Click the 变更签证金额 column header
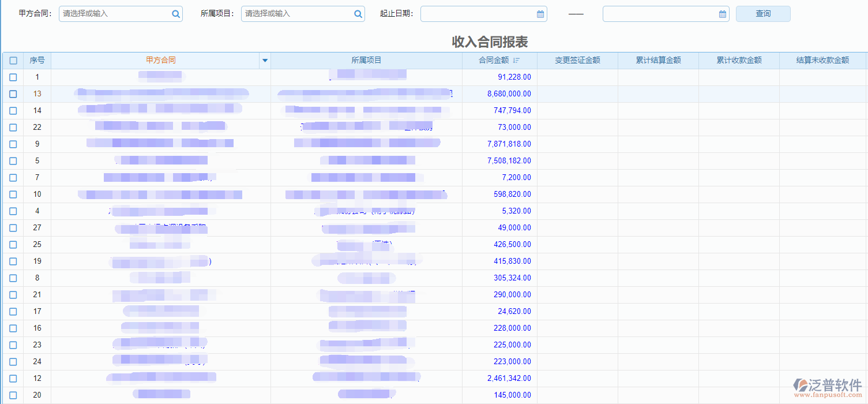Viewport: 868px width, 404px height. point(577,60)
